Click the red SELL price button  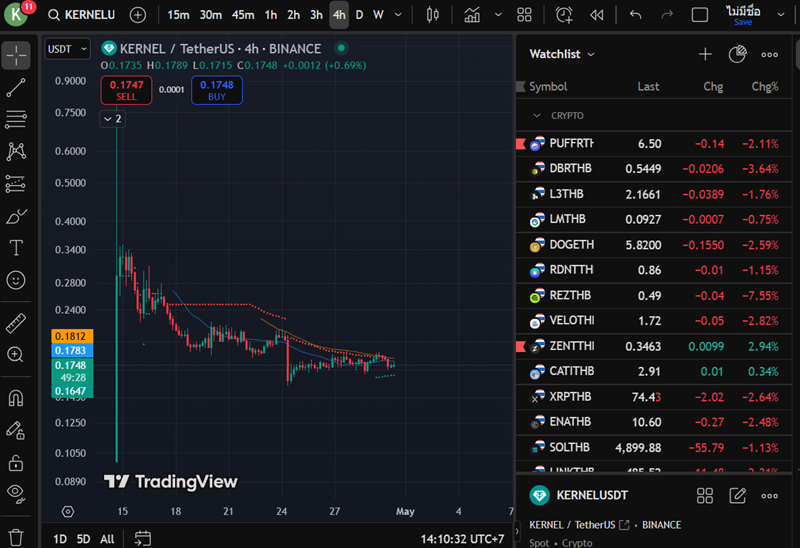point(127,91)
